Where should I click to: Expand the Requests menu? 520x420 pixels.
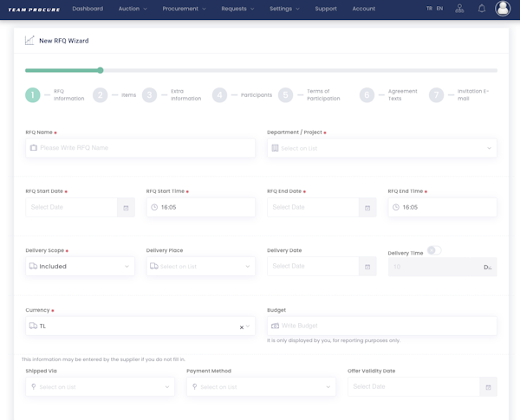tap(237, 9)
